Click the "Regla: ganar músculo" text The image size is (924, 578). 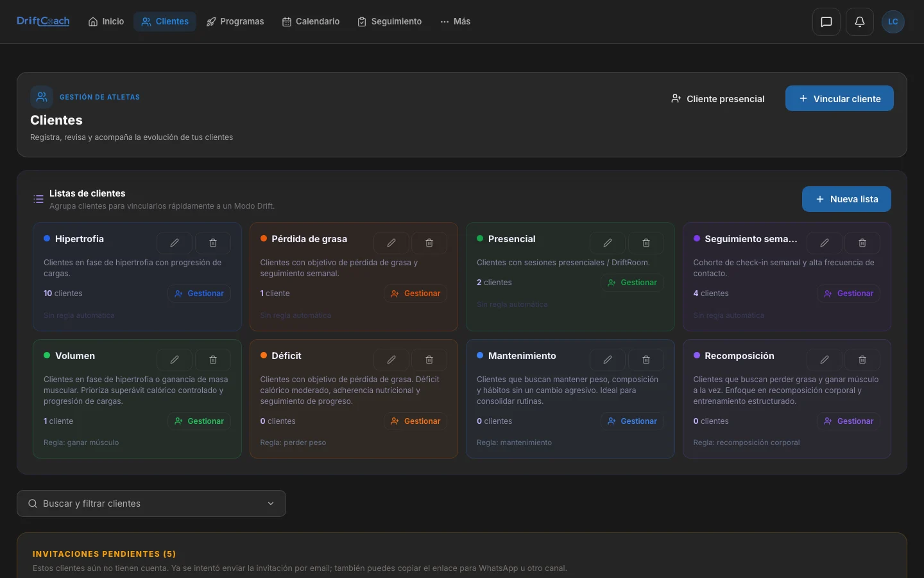point(81,442)
